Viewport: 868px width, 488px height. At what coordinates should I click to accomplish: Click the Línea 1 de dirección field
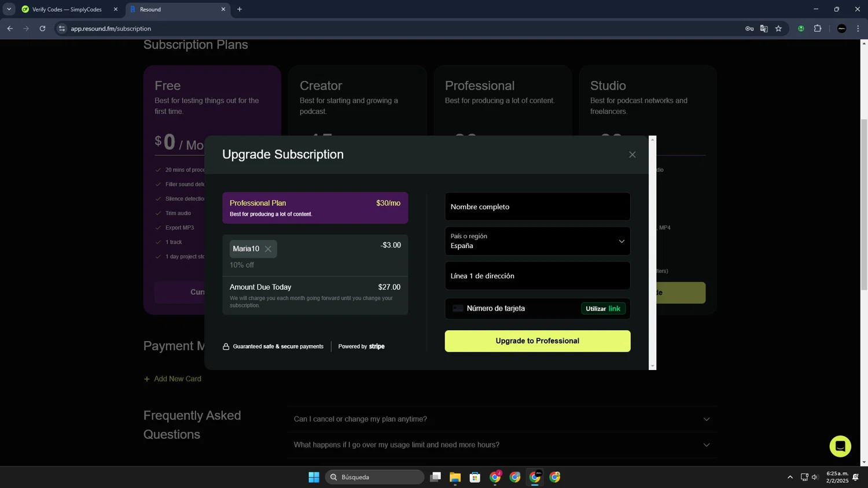coord(537,276)
